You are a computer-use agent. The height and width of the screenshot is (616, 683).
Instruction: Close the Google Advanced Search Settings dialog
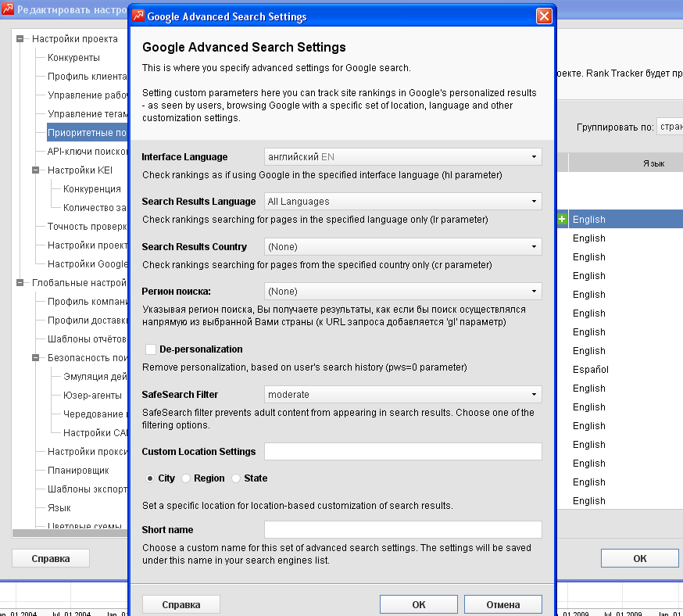coord(544,16)
